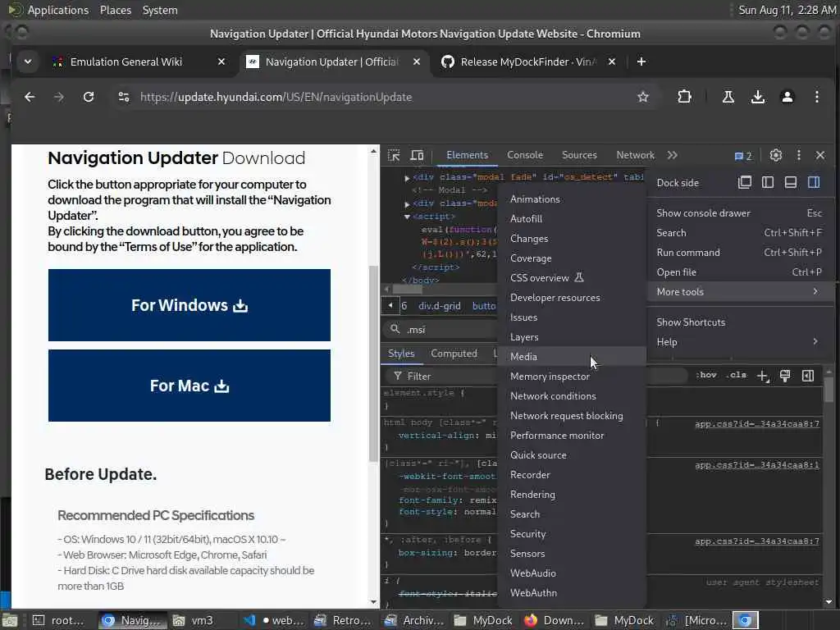Expand the More tools submenu
Screen dimensions: 840x630
click(740, 292)
